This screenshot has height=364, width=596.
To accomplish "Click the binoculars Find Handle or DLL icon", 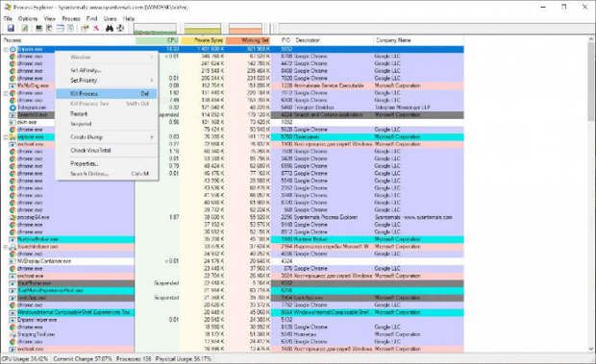I will 110,28.
